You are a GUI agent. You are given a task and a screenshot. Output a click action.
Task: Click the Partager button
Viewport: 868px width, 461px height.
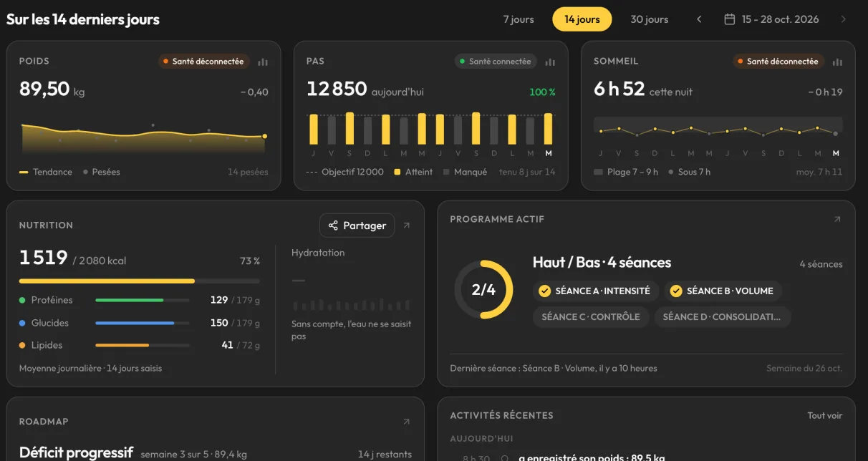[x=357, y=225]
